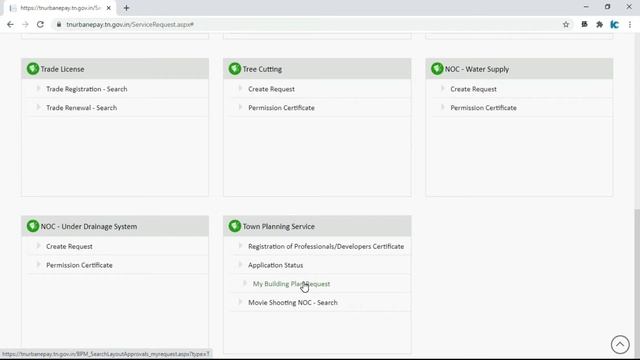Screen dimensions: 640x360
Task: Click the green NOC - Under Drainage System icon
Action: [33, 226]
